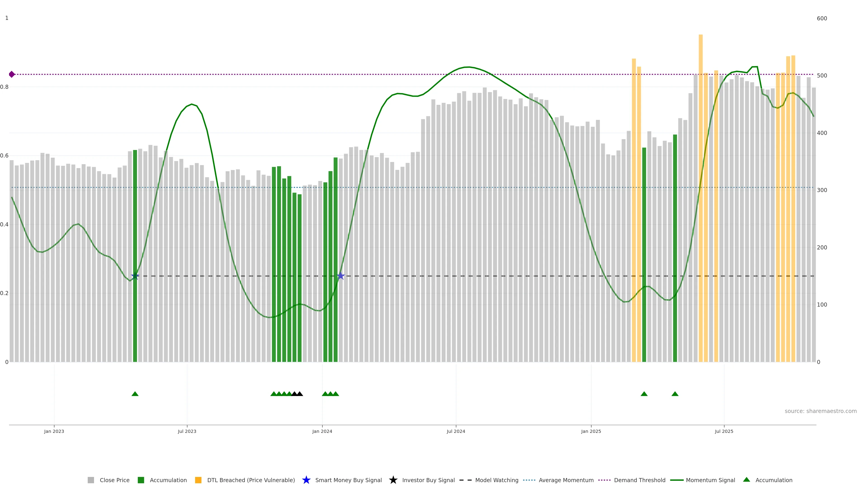The image size is (868, 488).
Task: Click the blue star near January 2024
Action: click(341, 276)
